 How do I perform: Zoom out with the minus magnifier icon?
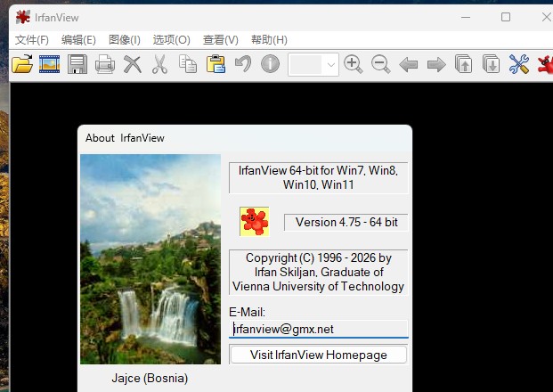pyautogui.click(x=380, y=64)
